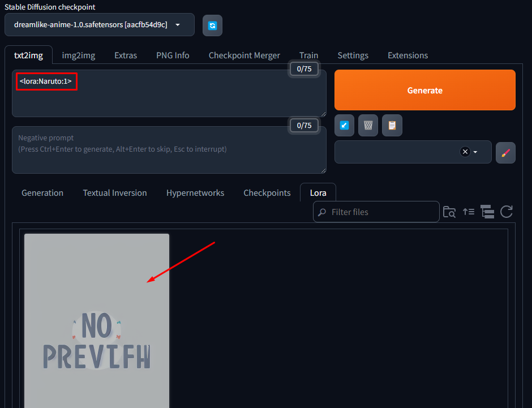Click the read generation parameters arrow icon

tap(344, 126)
